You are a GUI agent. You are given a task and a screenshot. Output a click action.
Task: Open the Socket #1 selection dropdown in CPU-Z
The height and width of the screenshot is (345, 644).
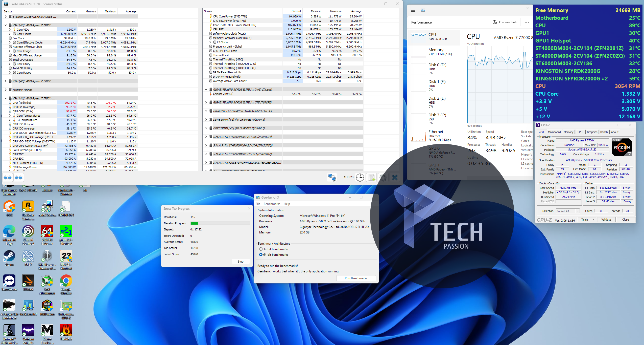pos(567,211)
